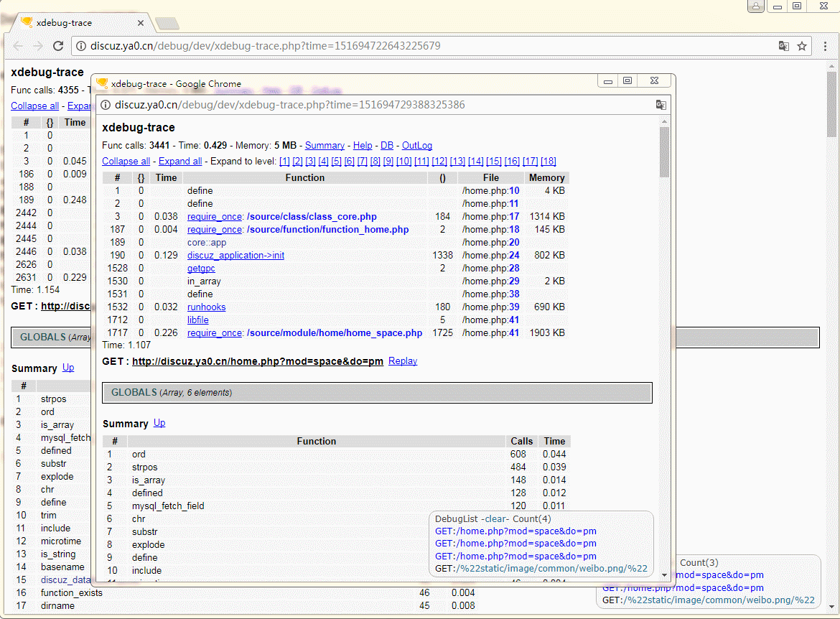840x619 pixels.
Task: Open weibo.png entry in background DebugList
Action: 708,600
